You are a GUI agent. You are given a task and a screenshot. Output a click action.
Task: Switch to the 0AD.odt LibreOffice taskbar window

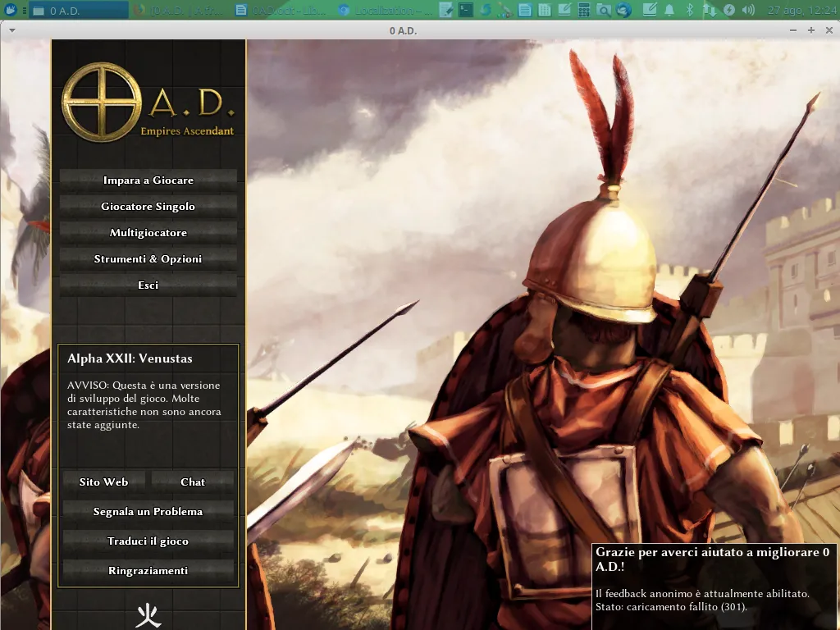[282, 10]
